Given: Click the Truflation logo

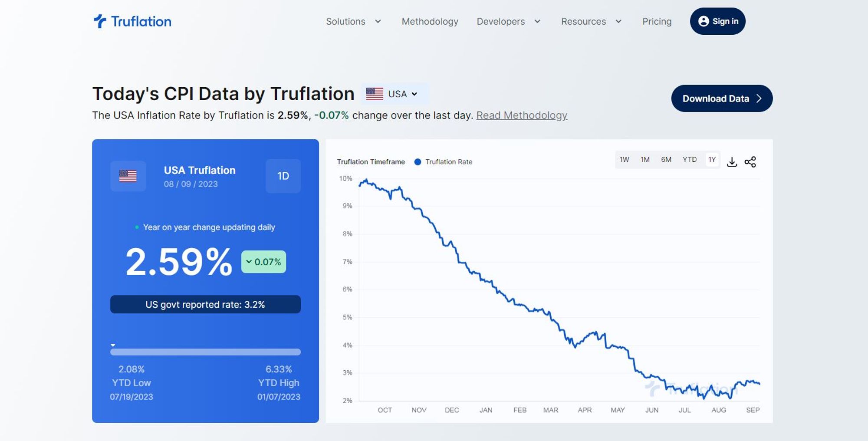Looking at the screenshot, I should (132, 21).
